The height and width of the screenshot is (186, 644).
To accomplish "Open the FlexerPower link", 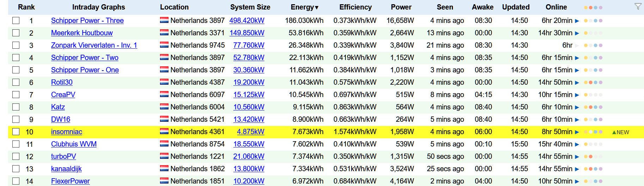I will coord(70,181).
